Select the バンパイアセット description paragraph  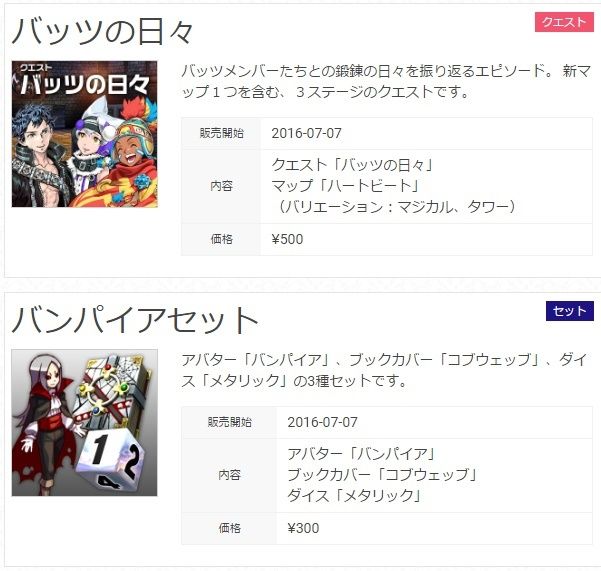(384, 370)
